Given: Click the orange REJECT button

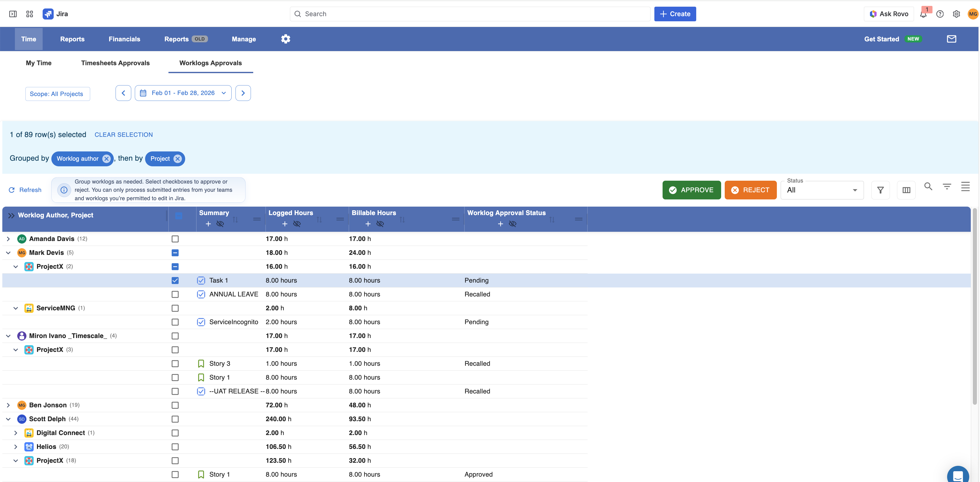Looking at the screenshot, I should tap(751, 190).
